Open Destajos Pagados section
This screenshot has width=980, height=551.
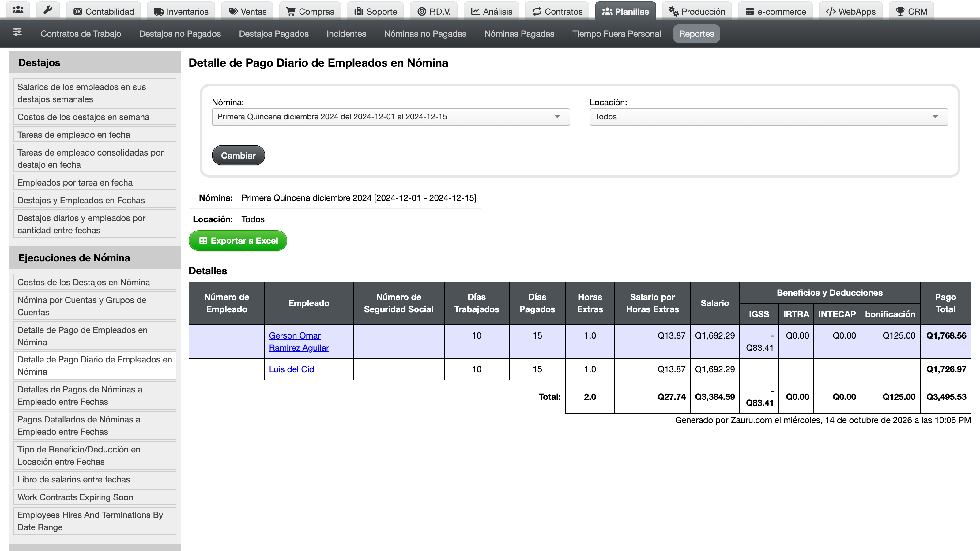click(273, 34)
